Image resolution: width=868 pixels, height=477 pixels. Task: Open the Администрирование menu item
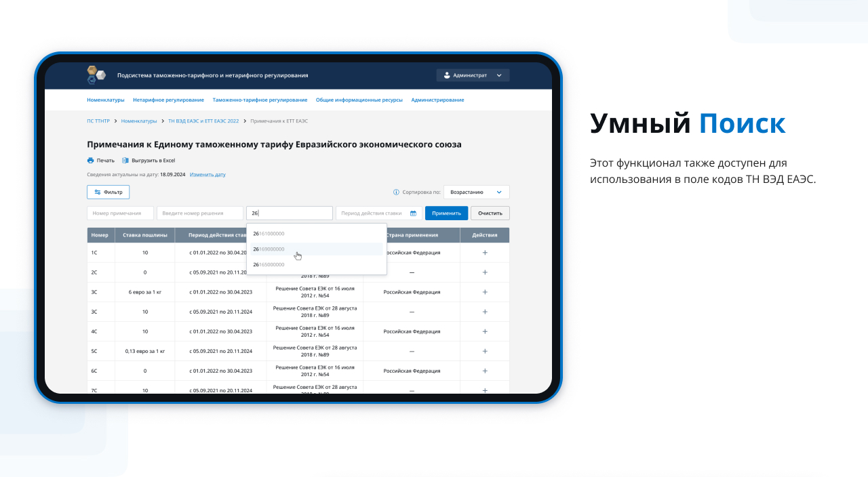click(x=437, y=100)
